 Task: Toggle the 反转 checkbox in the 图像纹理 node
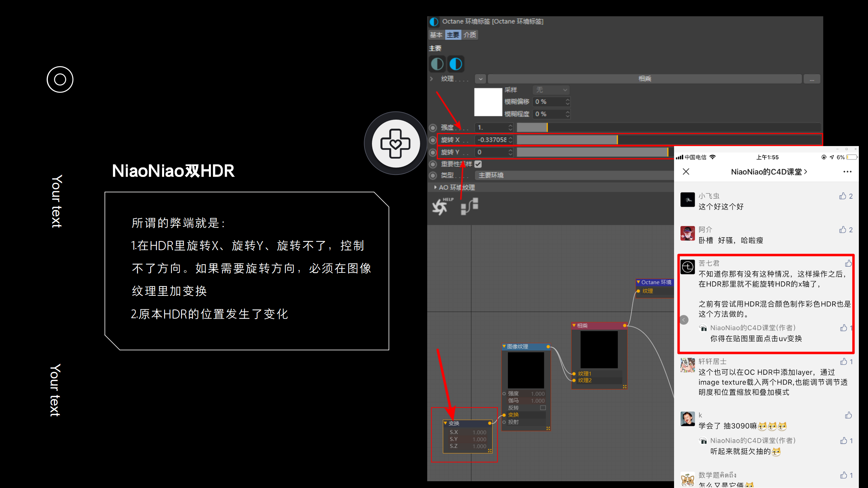click(x=543, y=408)
